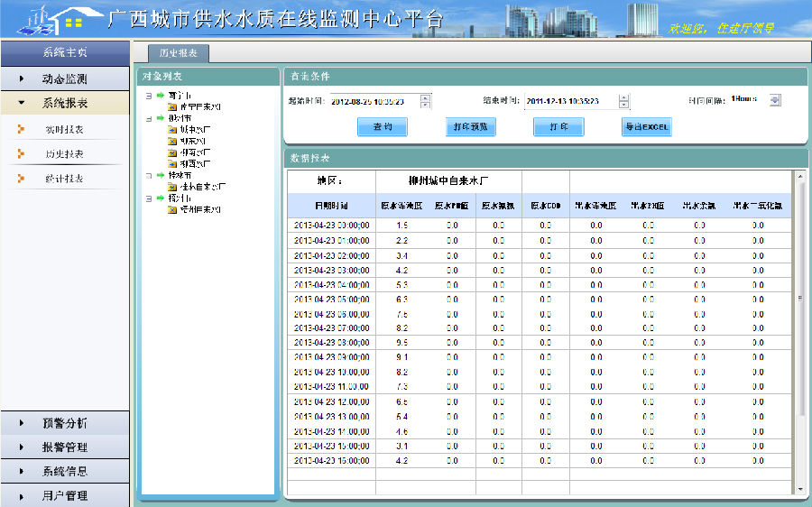Expand the 预警分析 sidebar section
Image resolution: width=812 pixels, height=507 pixels.
(x=63, y=423)
